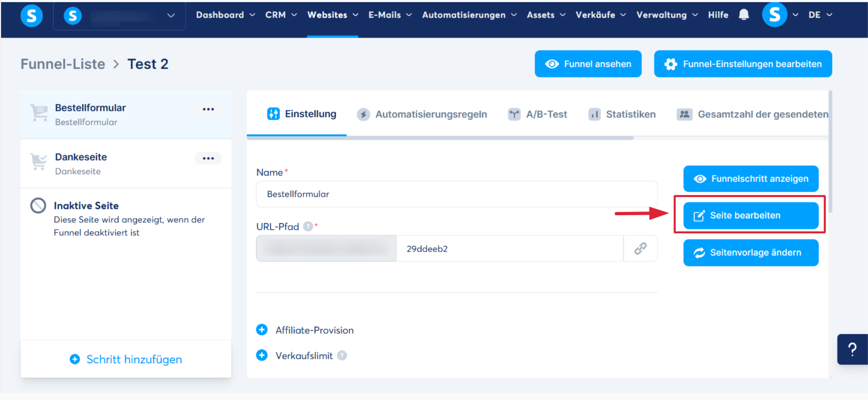Open the workspace switcher dropdown

point(120,16)
